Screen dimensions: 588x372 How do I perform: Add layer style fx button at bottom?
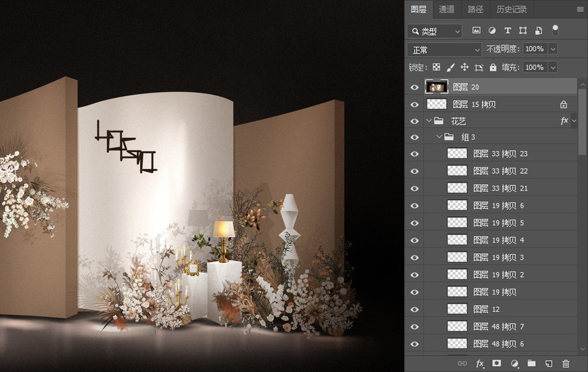coord(480,363)
